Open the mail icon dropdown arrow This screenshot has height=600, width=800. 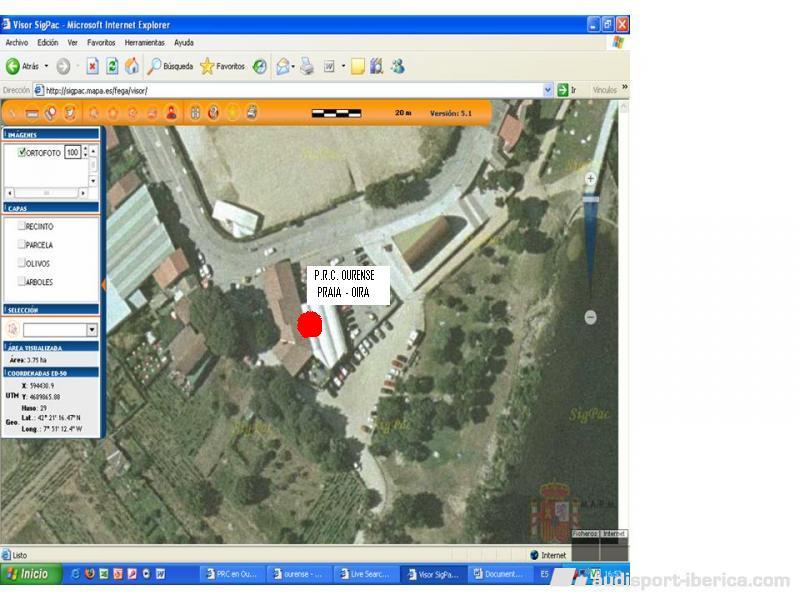point(293,66)
